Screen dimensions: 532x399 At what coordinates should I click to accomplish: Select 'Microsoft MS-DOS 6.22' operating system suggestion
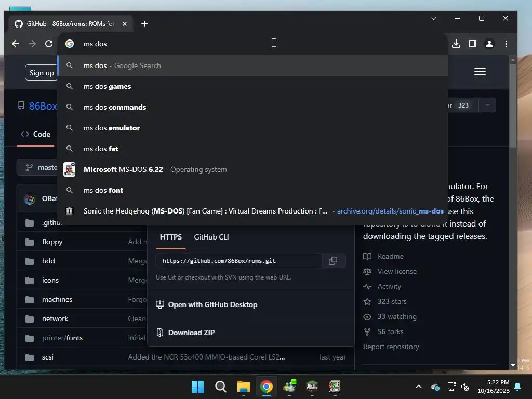click(x=253, y=169)
